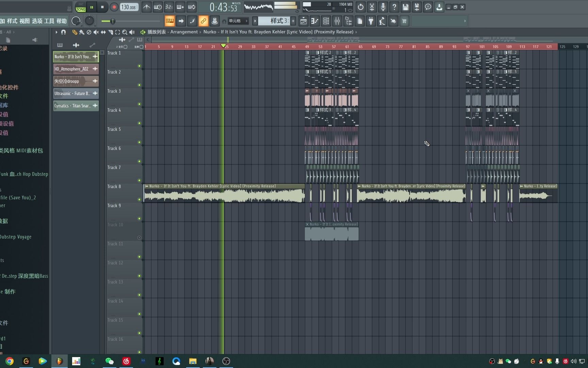
Task: Toggle the magnet snap button in playlist
Action: pyautogui.click(x=63, y=32)
